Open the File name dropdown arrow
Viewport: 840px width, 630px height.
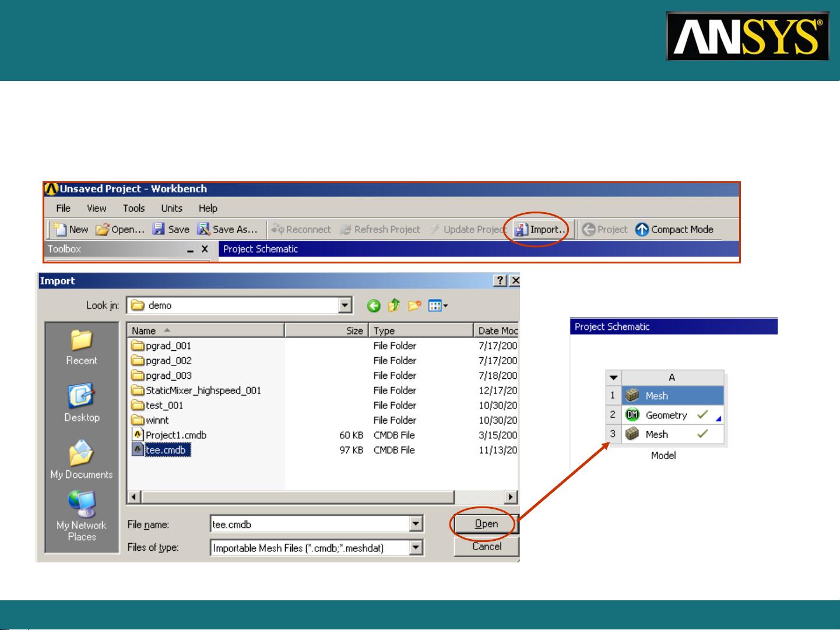[416, 524]
